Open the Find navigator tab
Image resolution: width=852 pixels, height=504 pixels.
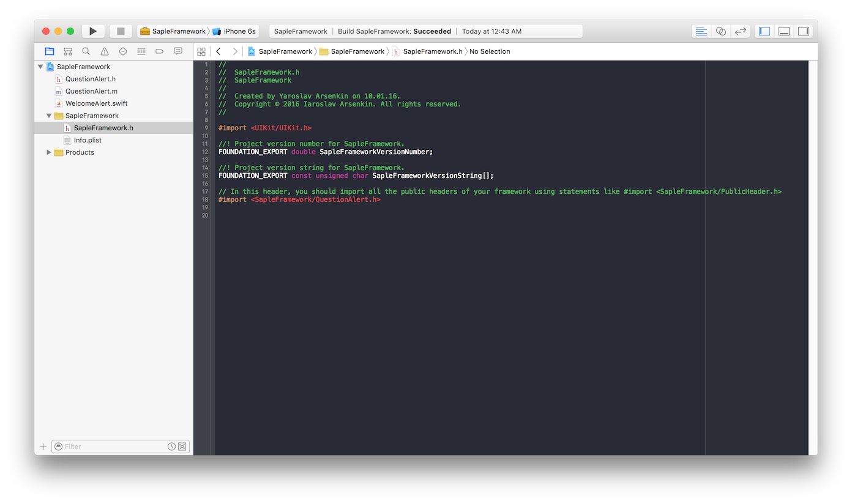pos(86,51)
